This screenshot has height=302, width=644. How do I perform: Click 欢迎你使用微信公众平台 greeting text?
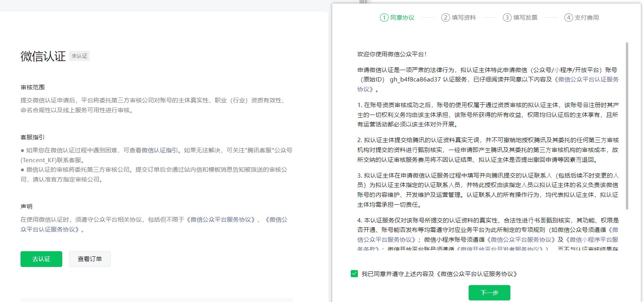tap(392, 54)
